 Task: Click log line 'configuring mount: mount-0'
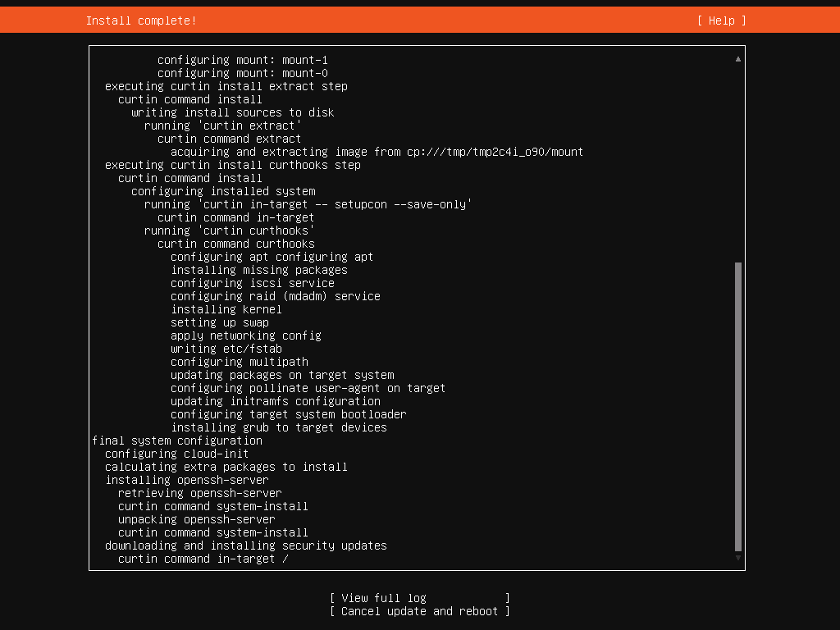(x=243, y=73)
